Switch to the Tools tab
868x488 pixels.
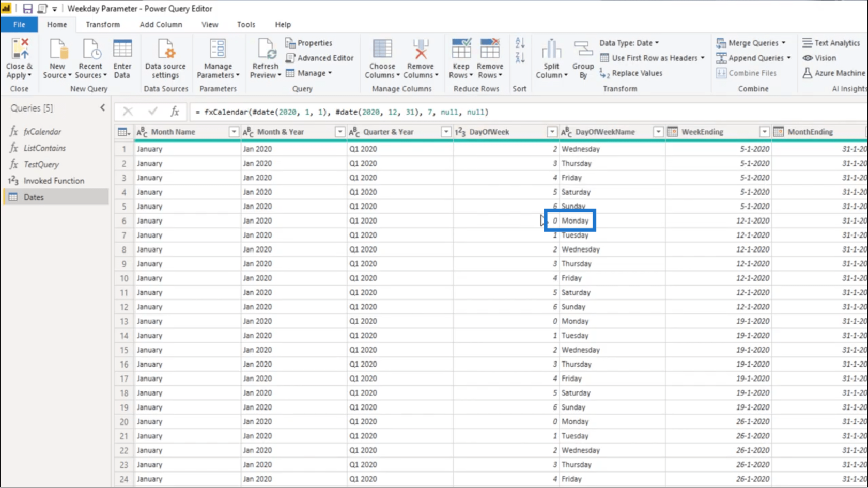point(246,24)
